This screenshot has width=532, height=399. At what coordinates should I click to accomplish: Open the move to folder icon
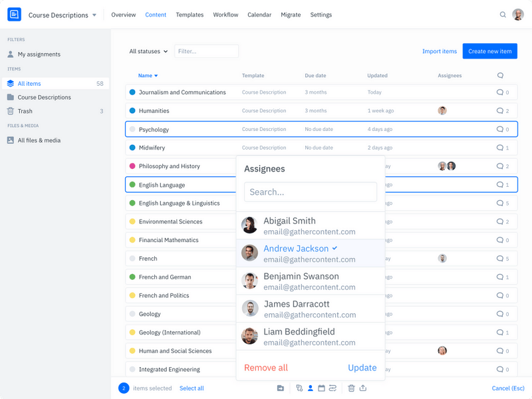tap(281, 388)
